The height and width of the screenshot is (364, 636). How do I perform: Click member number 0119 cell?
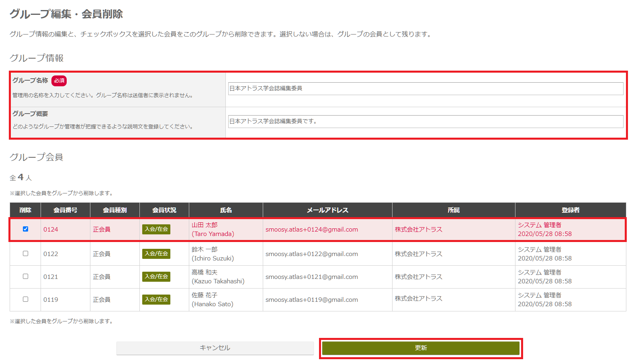coord(51,300)
